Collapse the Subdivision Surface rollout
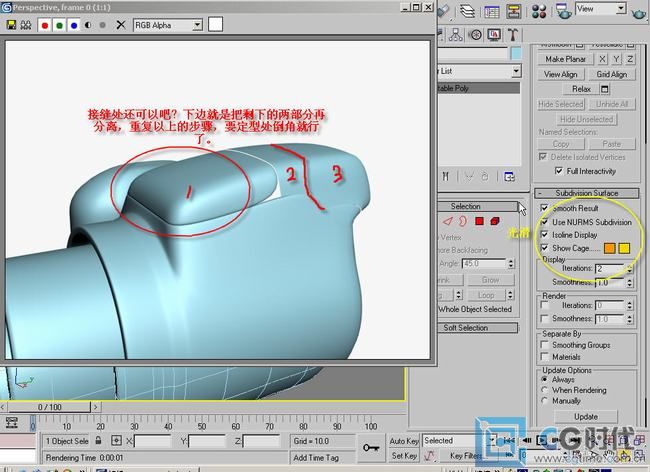 pos(587,193)
